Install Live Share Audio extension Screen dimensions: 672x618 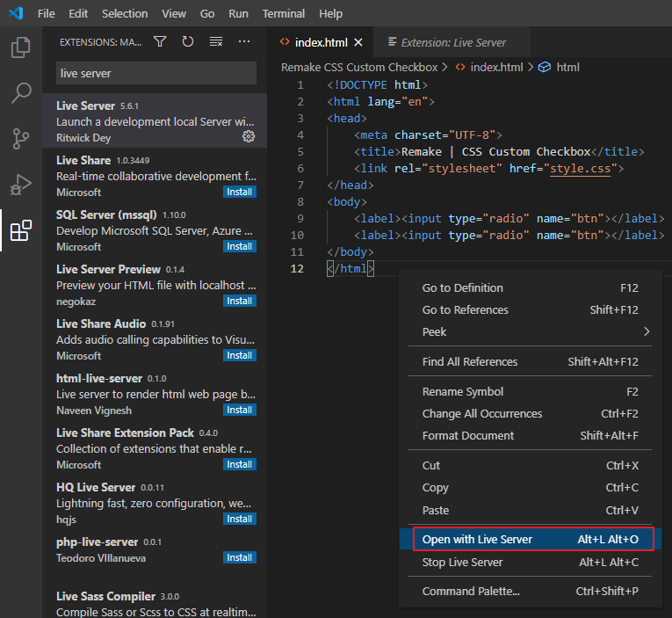click(240, 355)
